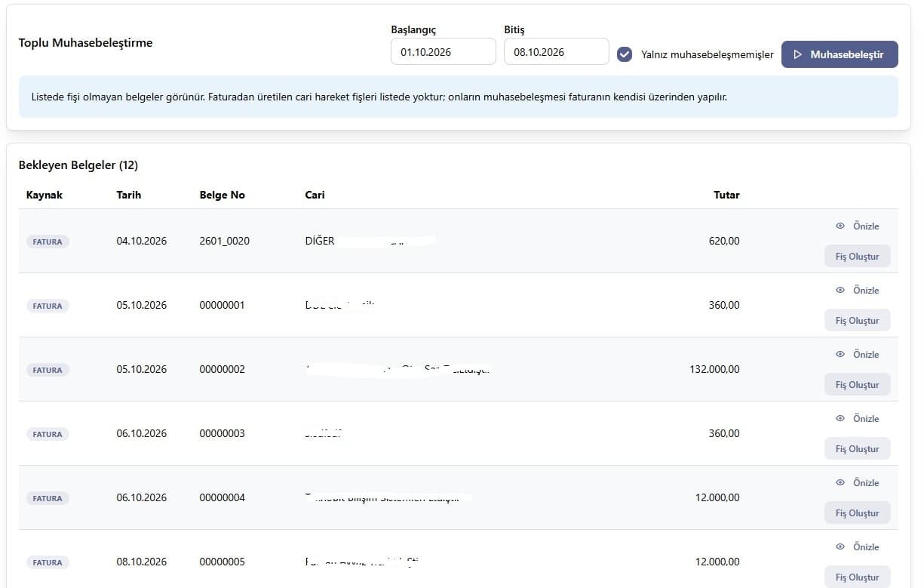Select document number 00000004
Viewport: 924px width, 588px height.
[223, 497]
